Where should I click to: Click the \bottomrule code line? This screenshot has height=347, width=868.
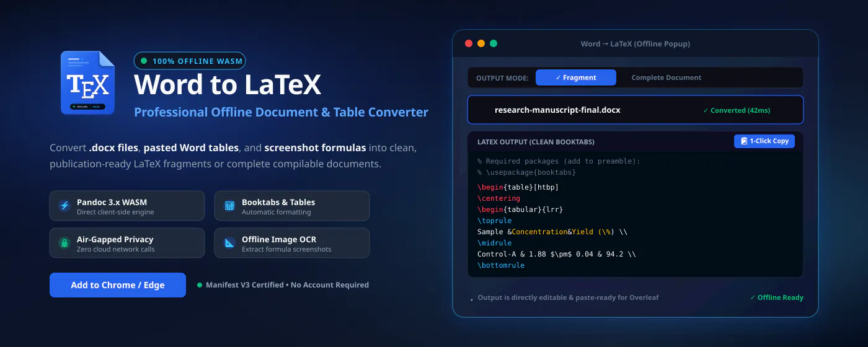pyautogui.click(x=501, y=265)
